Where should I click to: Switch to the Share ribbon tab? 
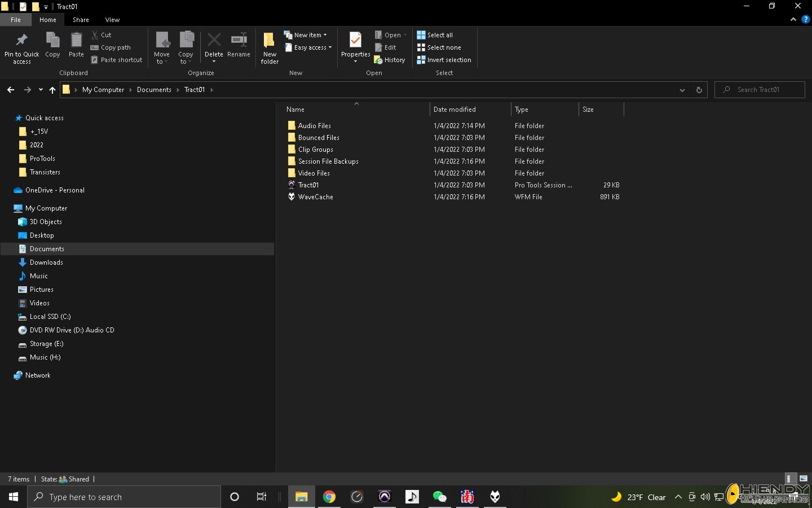tap(81, 20)
